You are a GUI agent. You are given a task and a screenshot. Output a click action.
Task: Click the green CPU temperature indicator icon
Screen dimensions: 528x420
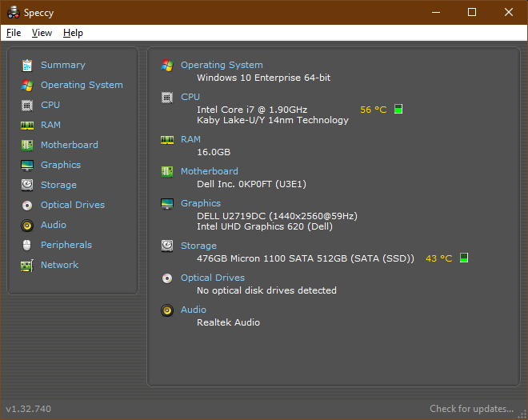[398, 109]
